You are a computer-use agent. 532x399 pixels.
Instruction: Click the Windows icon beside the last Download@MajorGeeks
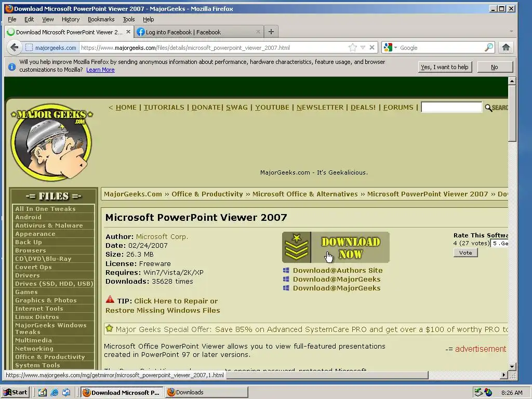[286, 288]
